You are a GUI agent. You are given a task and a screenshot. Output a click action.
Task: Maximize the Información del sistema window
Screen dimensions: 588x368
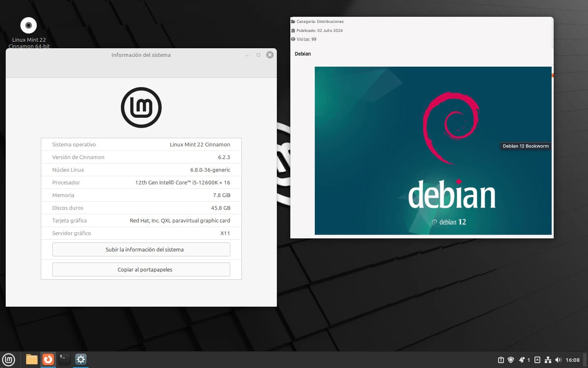tap(258, 55)
